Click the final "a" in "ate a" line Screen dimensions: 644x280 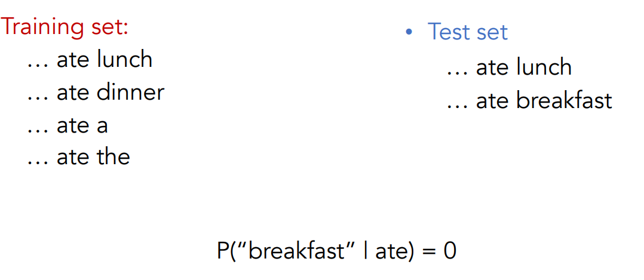coord(102,126)
